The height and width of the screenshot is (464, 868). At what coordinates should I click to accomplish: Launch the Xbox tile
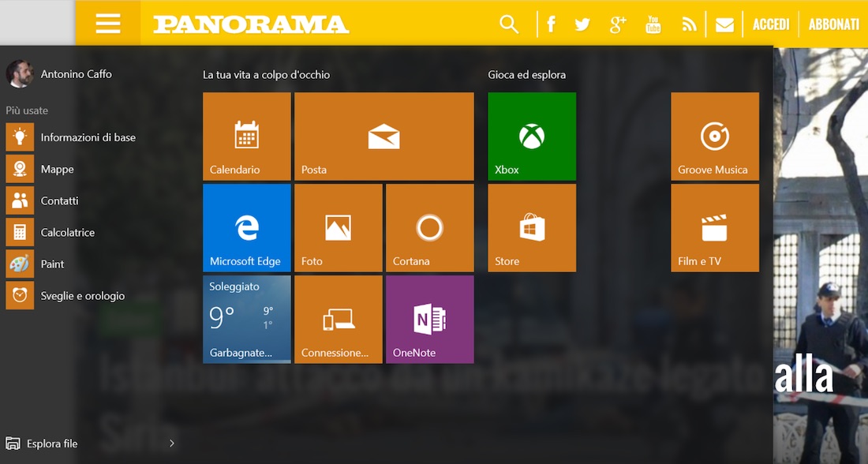(531, 137)
